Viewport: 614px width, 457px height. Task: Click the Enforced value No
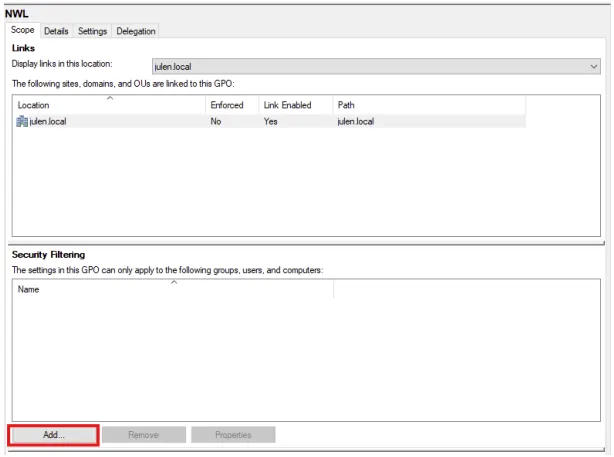click(216, 121)
